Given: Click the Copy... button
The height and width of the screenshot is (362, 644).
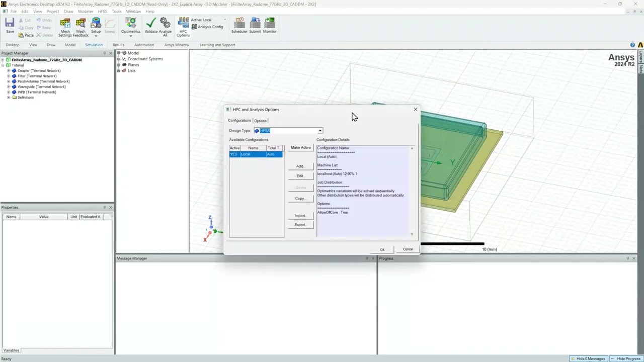Looking at the screenshot, I should pyautogui.click(x=300, y=199).
